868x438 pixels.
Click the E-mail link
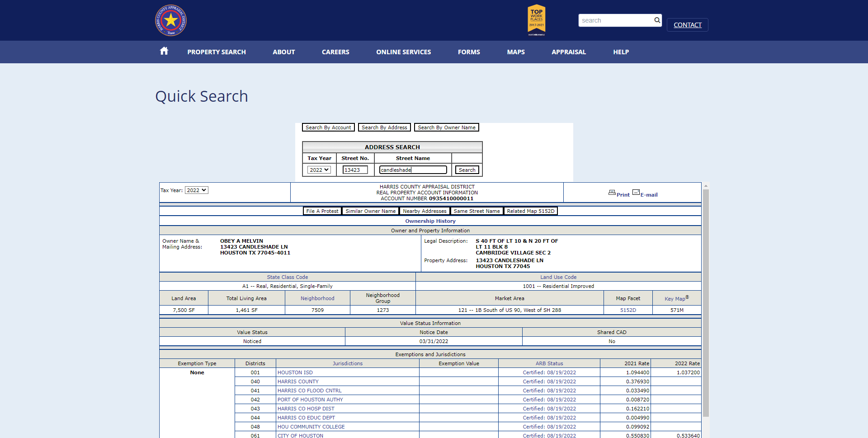point(649,195)
